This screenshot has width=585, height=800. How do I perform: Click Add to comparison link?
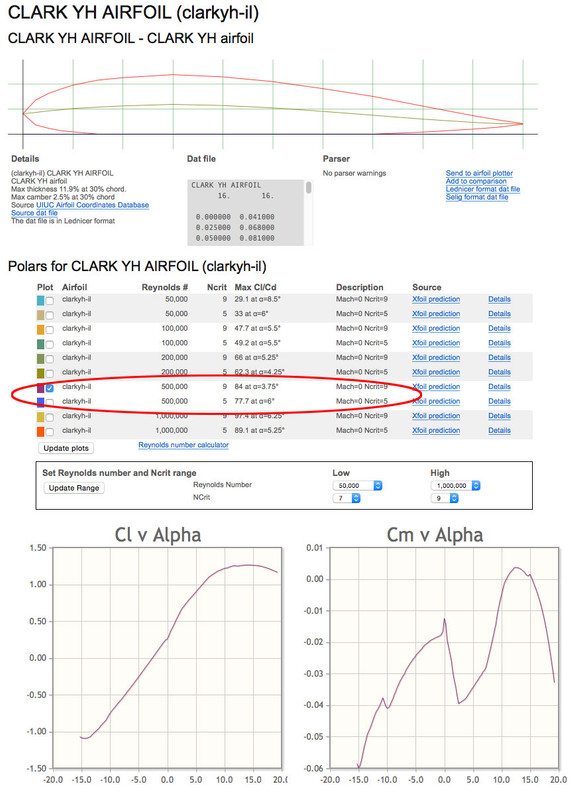point(476,181)
